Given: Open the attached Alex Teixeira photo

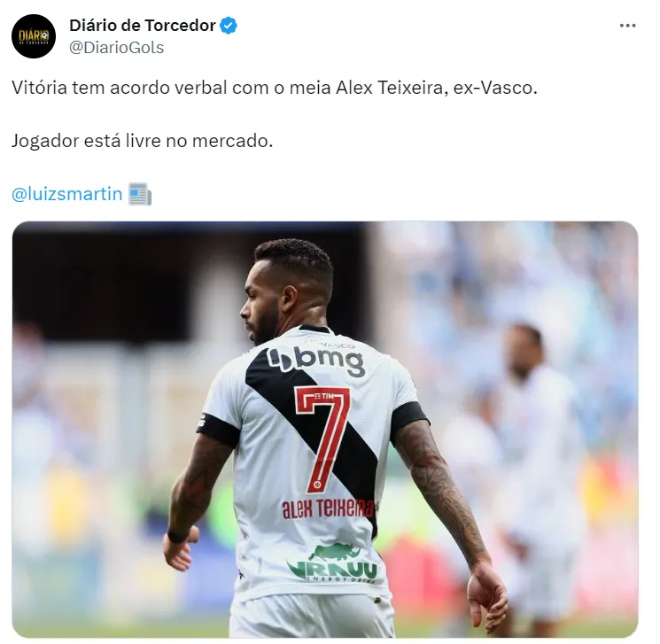Looking at the screenshot, I should [325, 430].
